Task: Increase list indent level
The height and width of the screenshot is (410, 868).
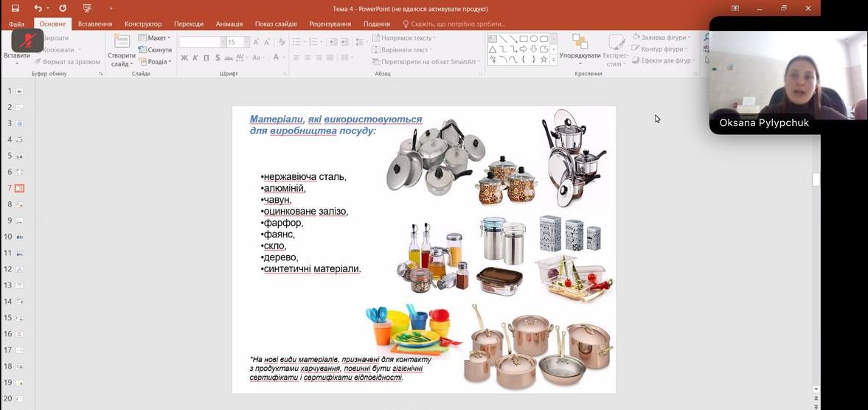Action: (x=344, y=42)
